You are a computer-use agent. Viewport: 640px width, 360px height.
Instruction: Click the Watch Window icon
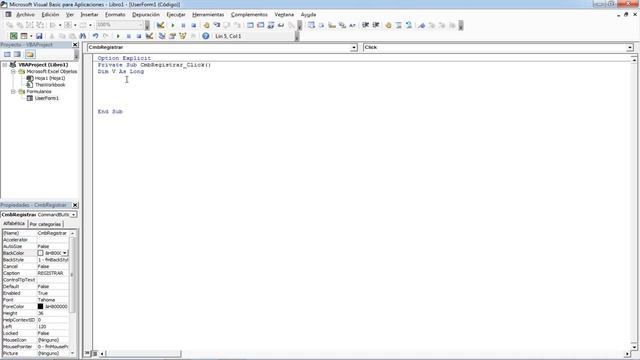click(271, 25)
